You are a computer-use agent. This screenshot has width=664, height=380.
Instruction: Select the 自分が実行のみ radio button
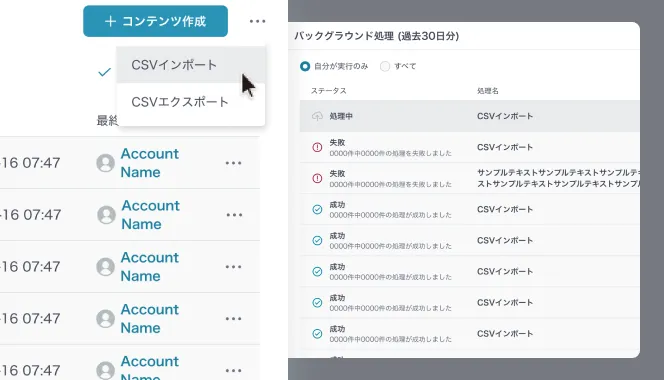pyautogui.click(x=305, y=66)
